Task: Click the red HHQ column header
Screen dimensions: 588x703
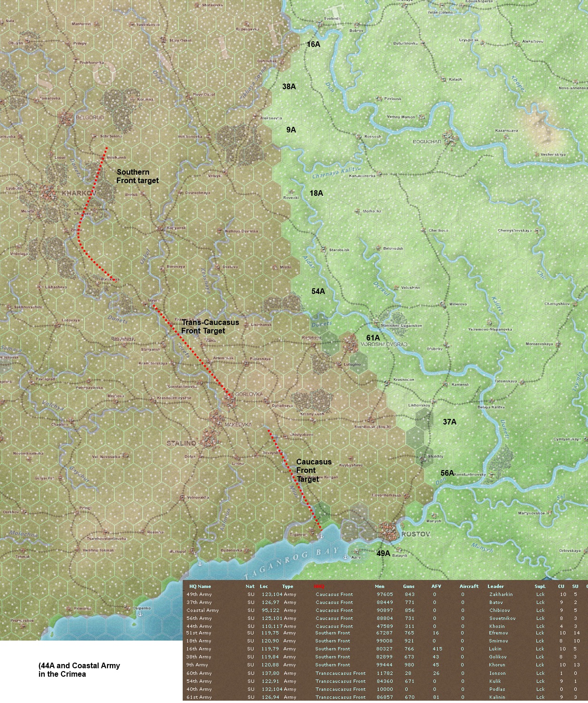Action: (319, 586)
